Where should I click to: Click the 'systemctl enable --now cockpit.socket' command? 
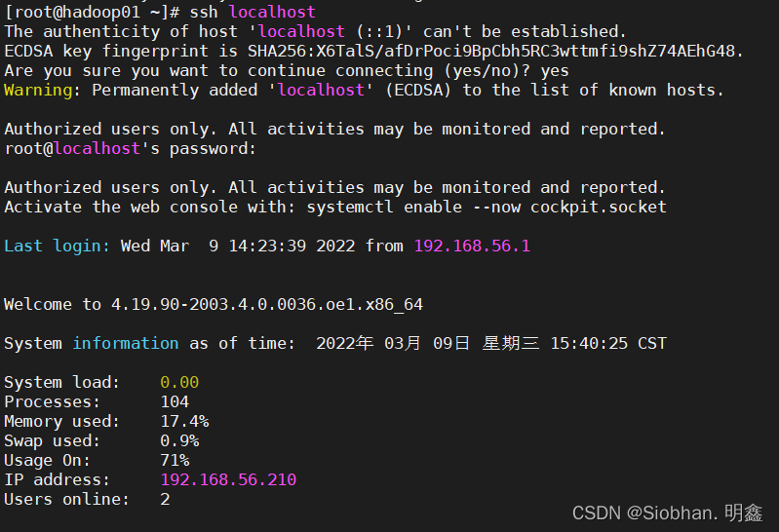[x=487, y=207]
